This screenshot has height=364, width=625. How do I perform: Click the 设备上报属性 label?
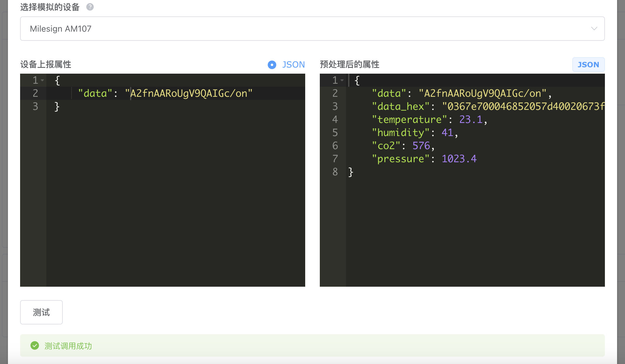46,64
